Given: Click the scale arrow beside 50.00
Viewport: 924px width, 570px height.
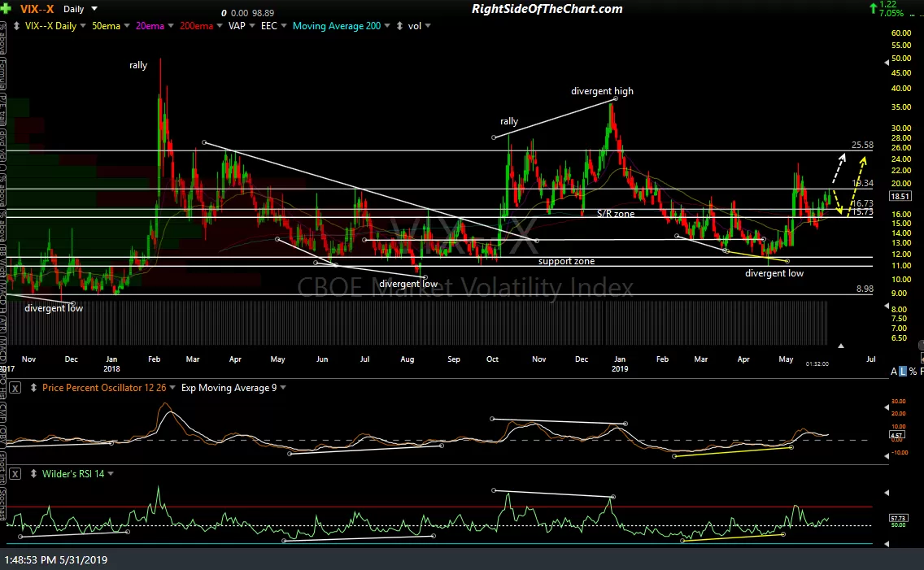Looking at the screenshot, I should (x=887, y=63).
